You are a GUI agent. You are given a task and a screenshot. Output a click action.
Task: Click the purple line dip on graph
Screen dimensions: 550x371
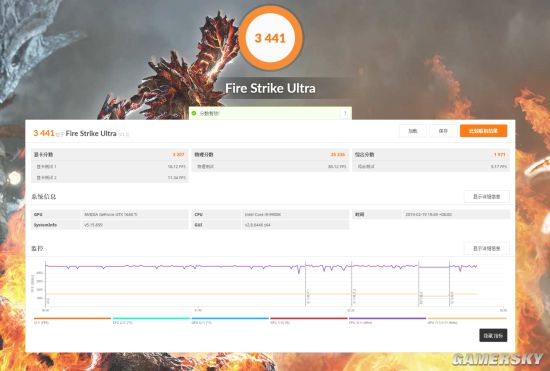[299, 270]
